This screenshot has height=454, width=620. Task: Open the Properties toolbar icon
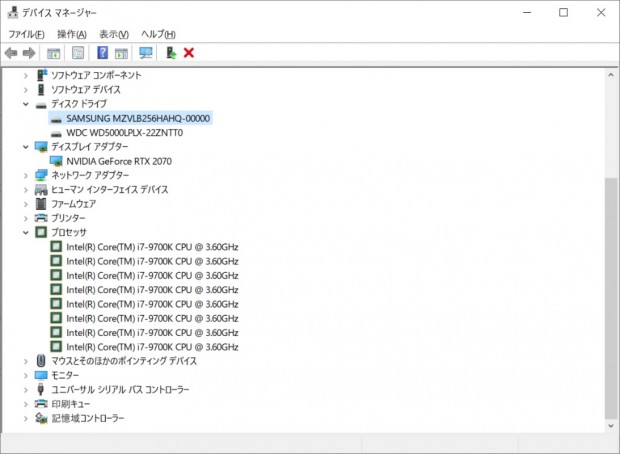(78, 53)
